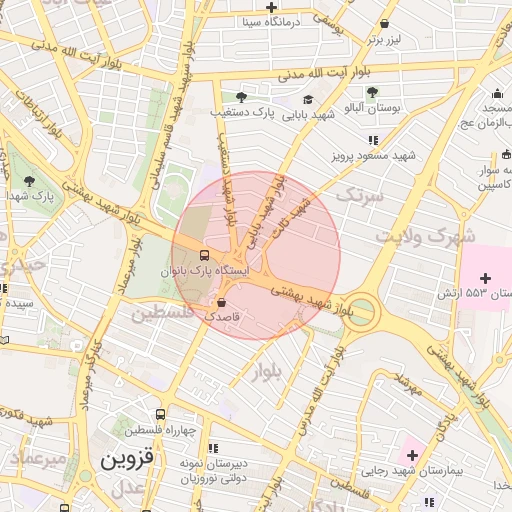The image size is (512, 512).
Task: Select the shopping basket icon for قاصدک
Action: [221, 303]
